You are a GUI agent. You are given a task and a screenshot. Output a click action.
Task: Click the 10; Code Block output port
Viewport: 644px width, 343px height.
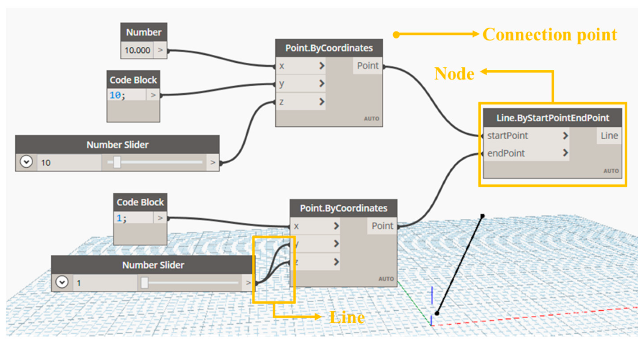pyautogui.click(x=153, y=95)
